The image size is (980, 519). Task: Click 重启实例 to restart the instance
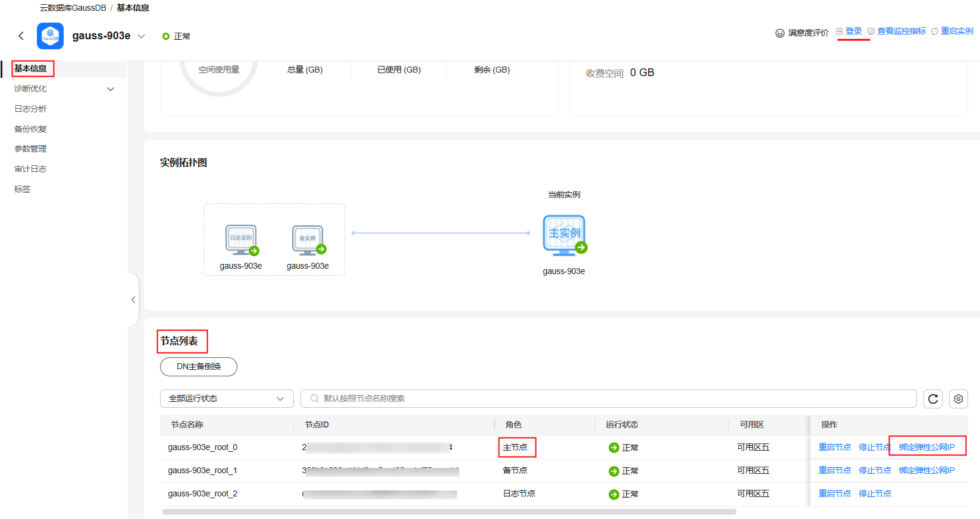[x=957, y=31]
